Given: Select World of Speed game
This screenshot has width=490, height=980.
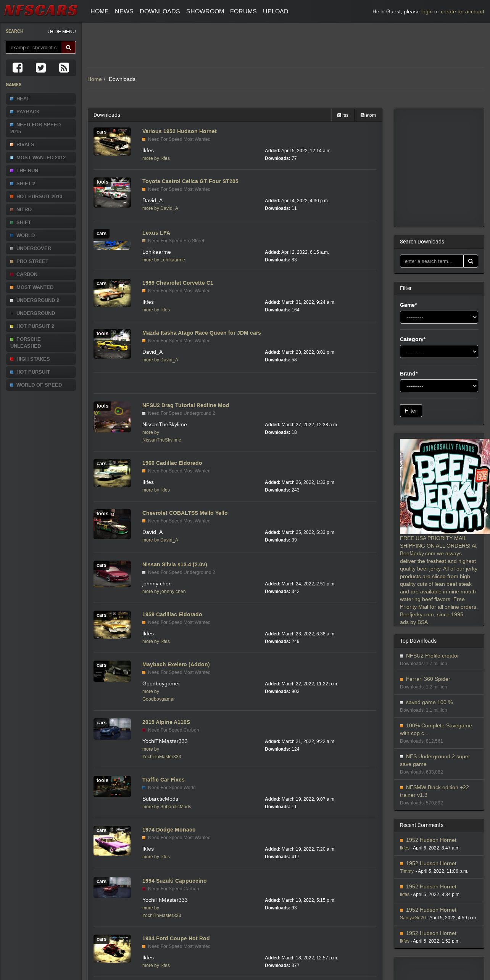Looking at the screenshot, I should (41, 385).
